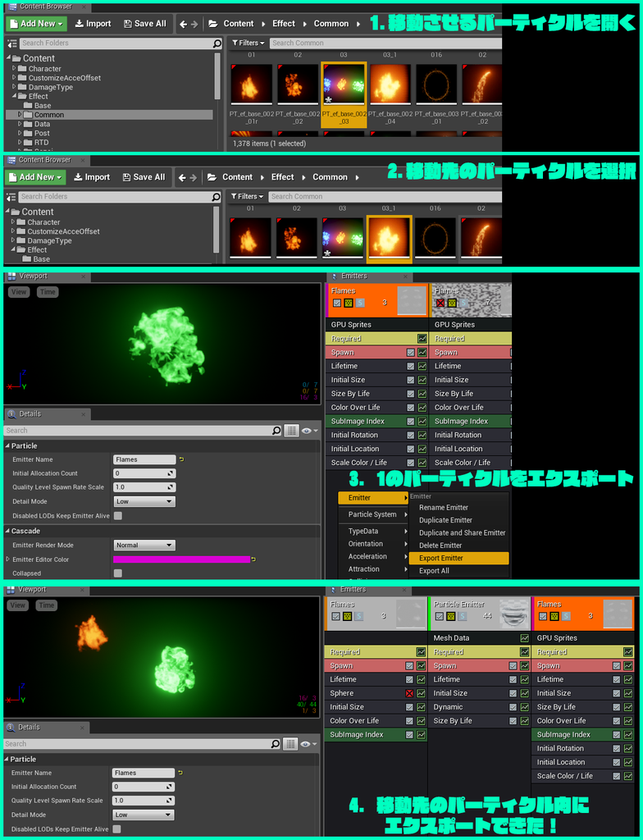Screen dimensions: 643x840
Task: Click the magenta Emitter Editor Color bar
Action: click(181, 559)
